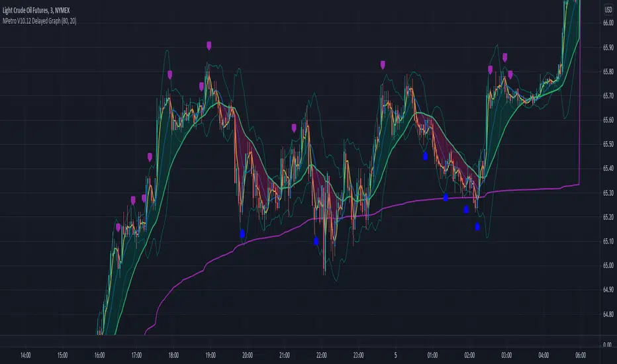Click the 65.60 price axis label
This screenshot has height=364, width=617.
[x=608, y=120]
